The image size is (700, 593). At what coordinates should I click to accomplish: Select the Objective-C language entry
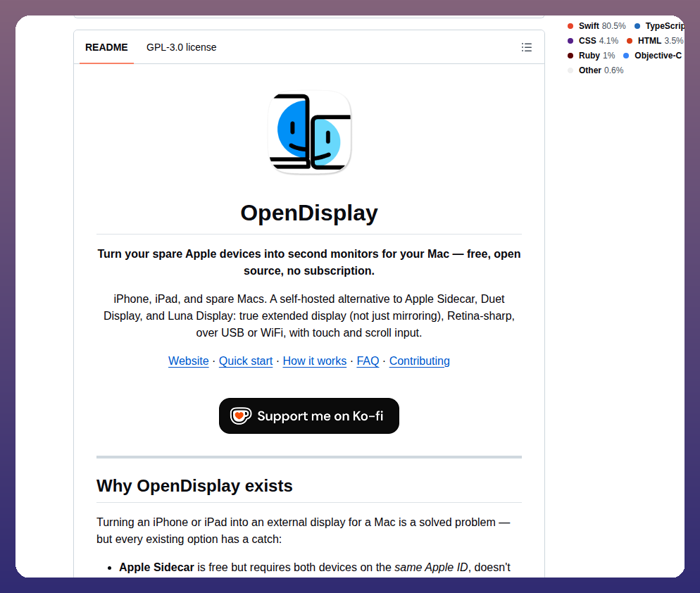653,56
